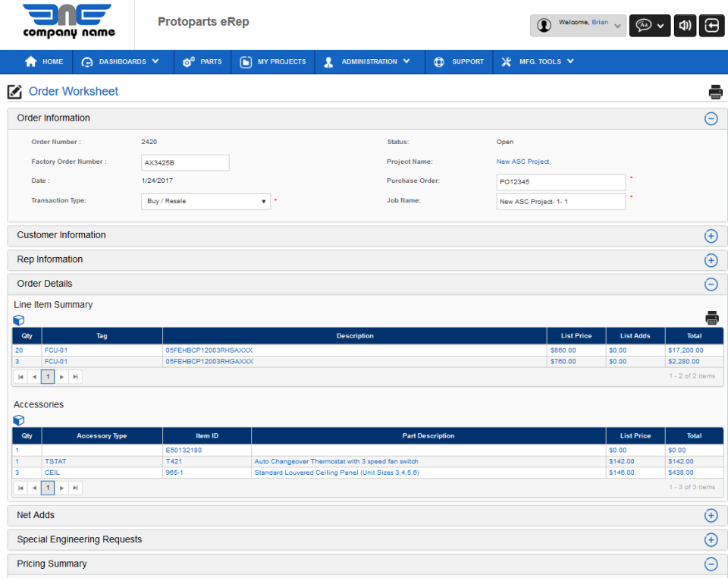The height and width of the screenshot is (578, 728).
Task: Collapse the Order Details section
Action: [711, 284]
